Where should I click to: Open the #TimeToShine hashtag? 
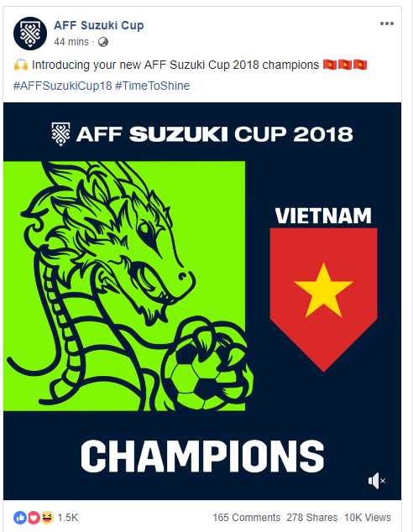(153, 86)
